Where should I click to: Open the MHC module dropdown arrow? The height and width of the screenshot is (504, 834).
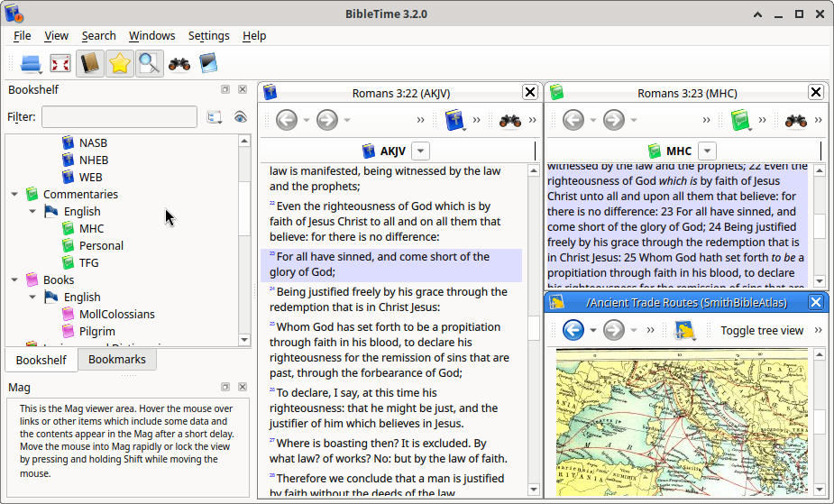coord(708,151)
